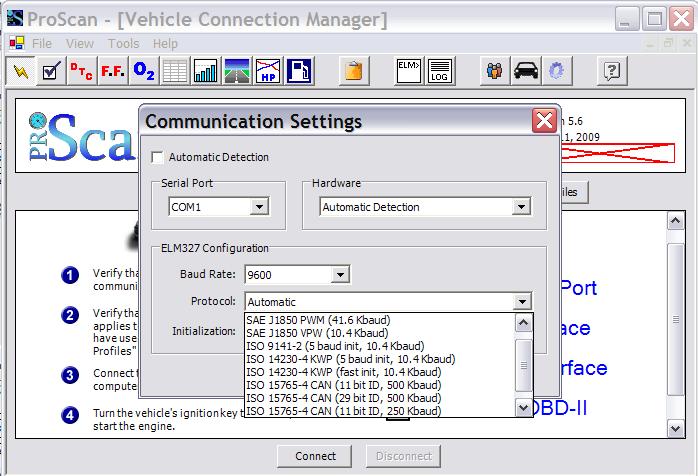
Task: Click the lightning bolt connection toolbar icon
Action: (x=20, y=71)
